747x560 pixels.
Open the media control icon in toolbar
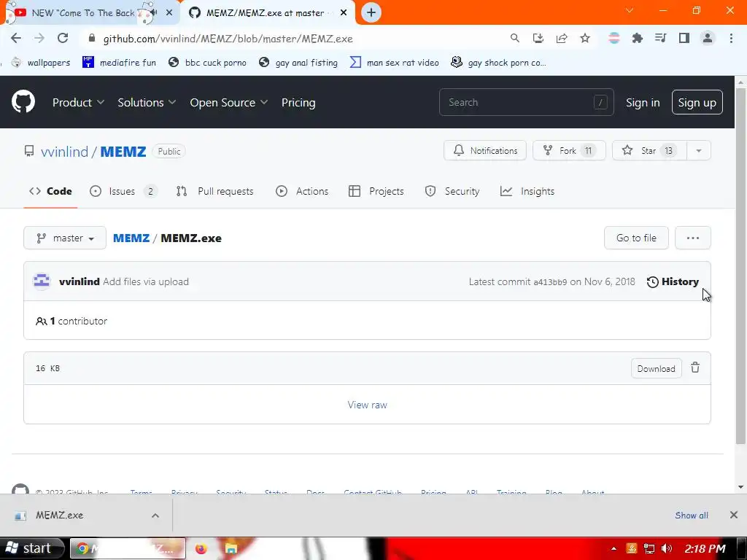point(661,38)
